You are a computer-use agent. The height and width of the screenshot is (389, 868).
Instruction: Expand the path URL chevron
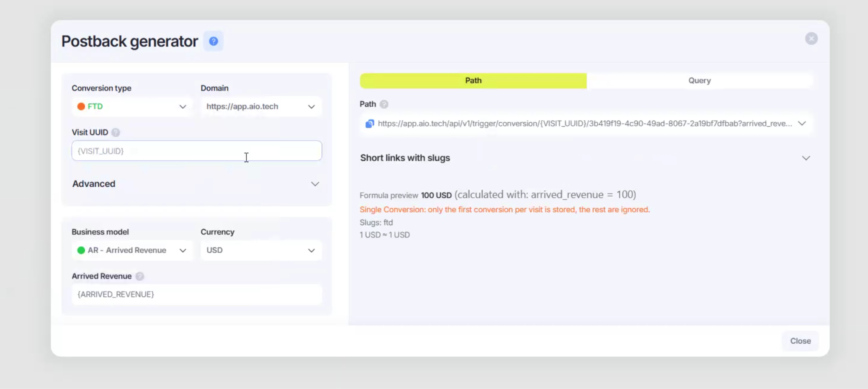coord(802,124)
